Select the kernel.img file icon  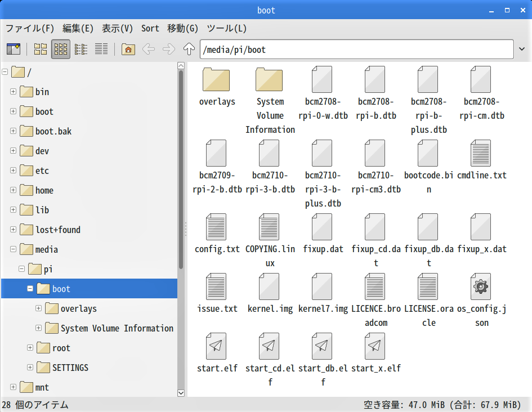(269, 286)
